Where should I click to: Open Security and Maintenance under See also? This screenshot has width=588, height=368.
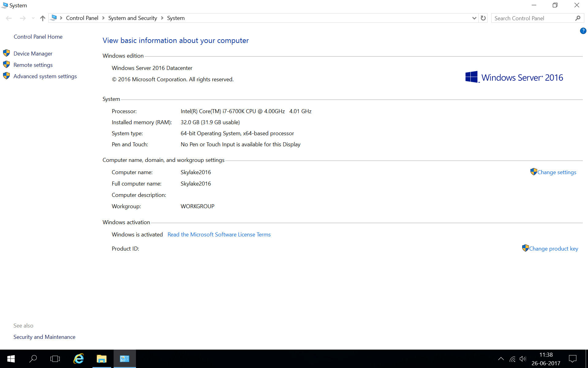pyautogui.click(x=44, y=337)
